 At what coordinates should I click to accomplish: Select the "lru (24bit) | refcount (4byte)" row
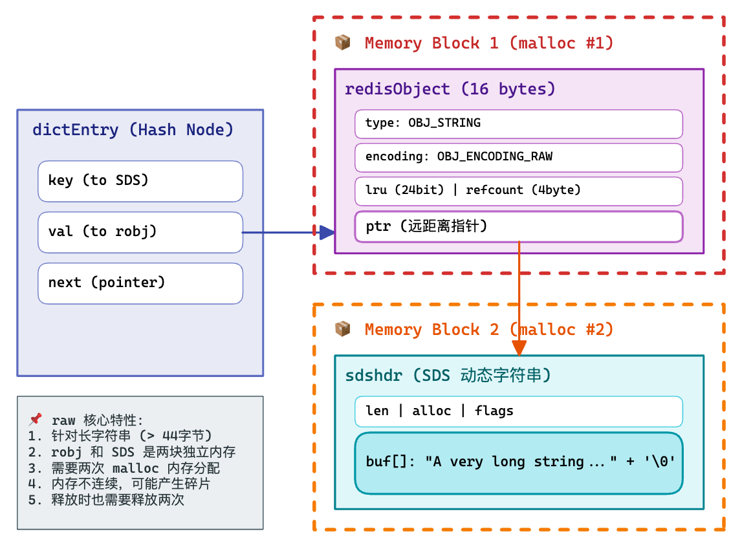[x=518, y=191]
